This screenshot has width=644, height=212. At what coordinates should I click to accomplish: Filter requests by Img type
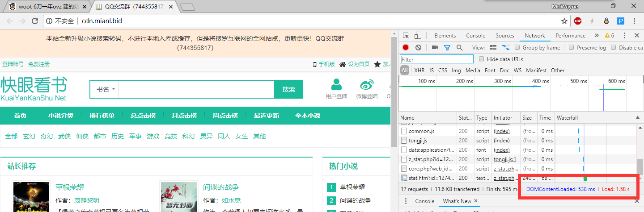456,70
